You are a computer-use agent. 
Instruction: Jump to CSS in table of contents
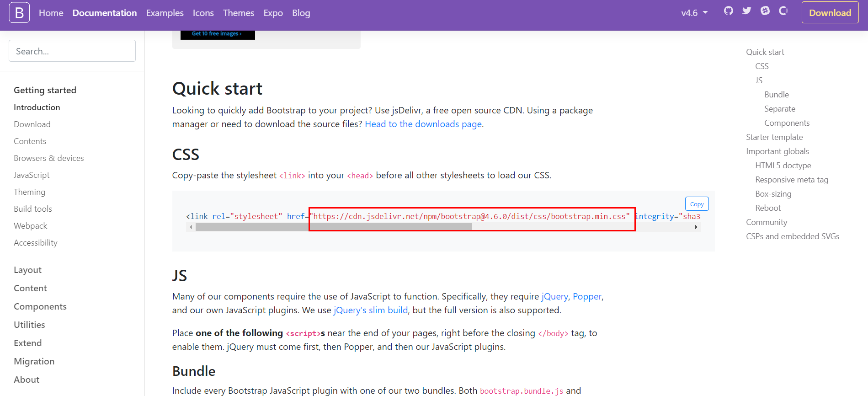762,66
